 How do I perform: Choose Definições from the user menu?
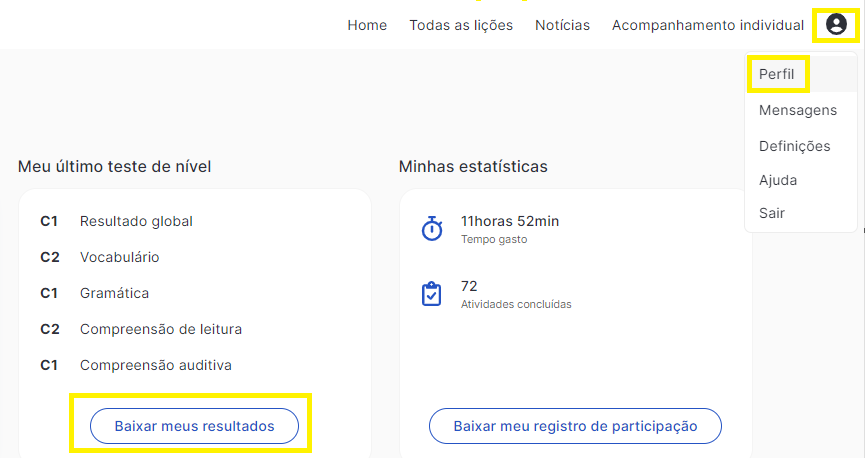click(x=794, y=146)
